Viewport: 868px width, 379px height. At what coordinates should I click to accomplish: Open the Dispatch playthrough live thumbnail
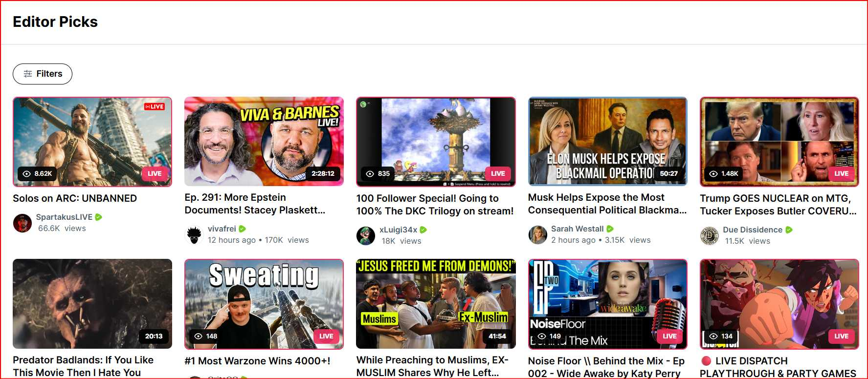click(779, 304)
